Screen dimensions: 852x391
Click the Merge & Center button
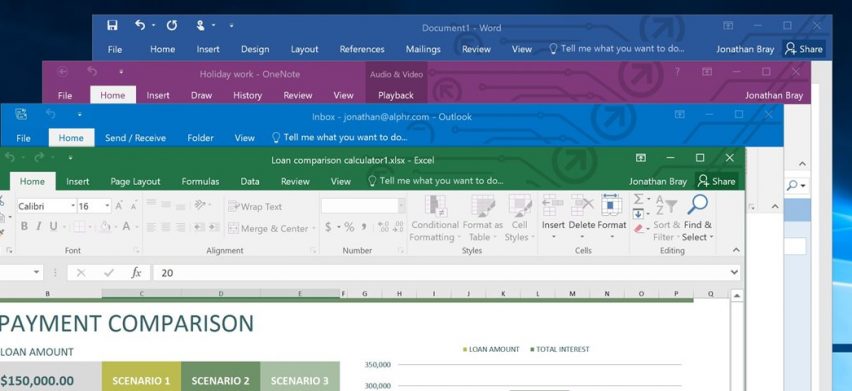tap(271, 229)
